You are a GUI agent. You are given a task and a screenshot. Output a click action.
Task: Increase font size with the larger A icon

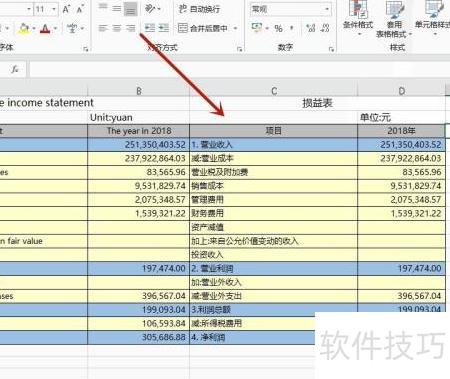(66, 9)
